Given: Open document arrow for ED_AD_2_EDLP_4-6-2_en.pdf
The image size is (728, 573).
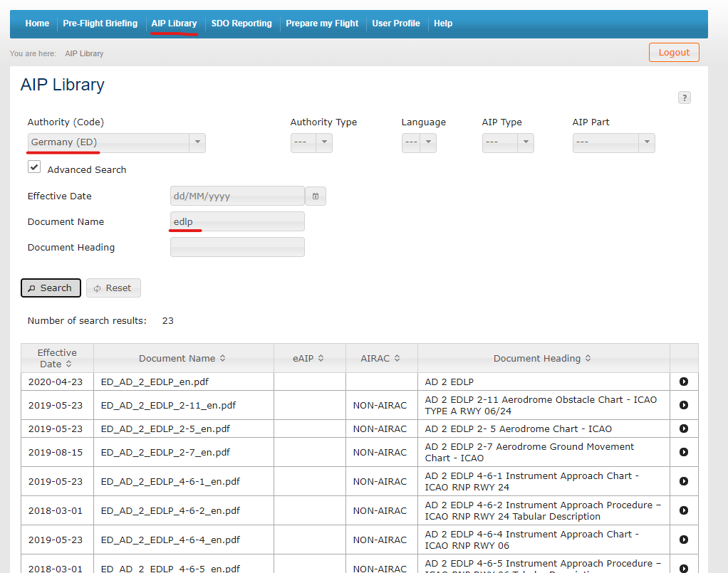Looking at the screenshot, I should (x=684, y=510).
